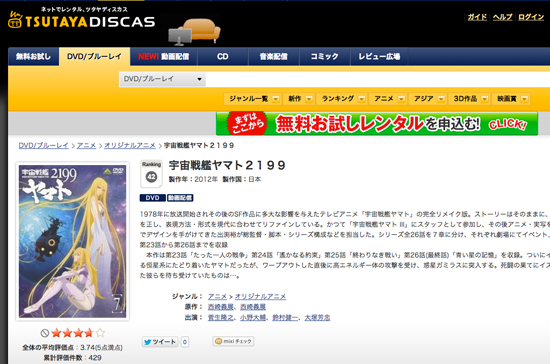This screenshot has width=550, height=364.
Task: Rate three stars
Action: tap(78, 333)
